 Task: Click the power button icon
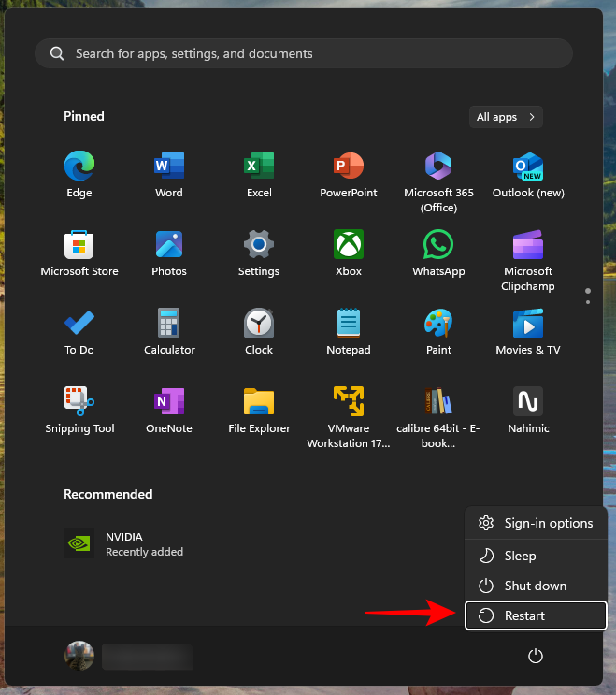tap(536, 656)
